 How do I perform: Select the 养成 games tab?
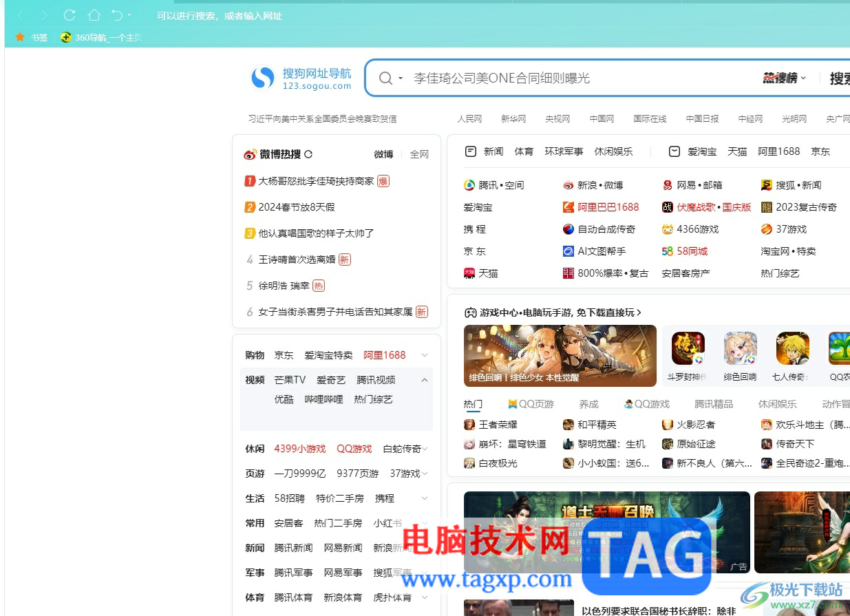click(589, 404)
